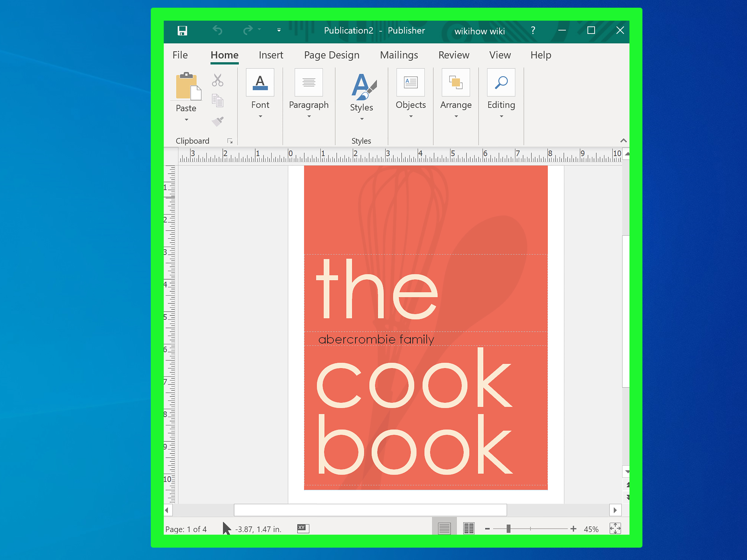747x560 pixels.
Task: Select the large 'the' title text
Action: pos(377,289)
